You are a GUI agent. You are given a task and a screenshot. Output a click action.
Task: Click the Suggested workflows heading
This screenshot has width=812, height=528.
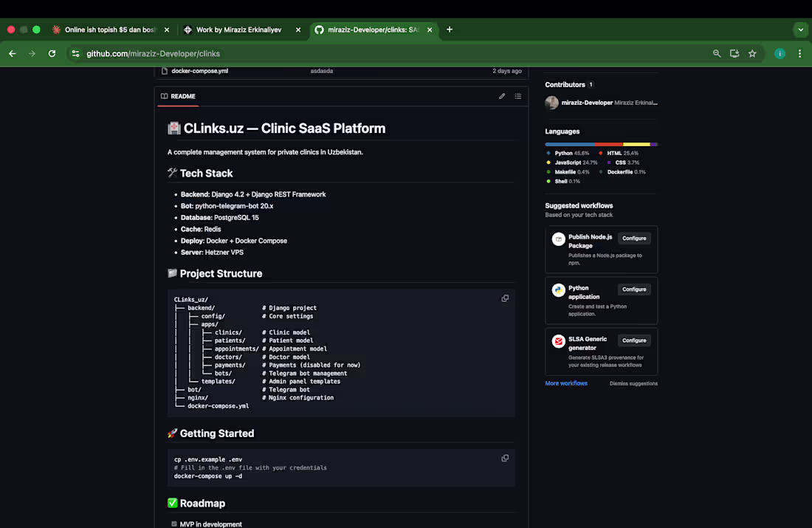(579, 206)
